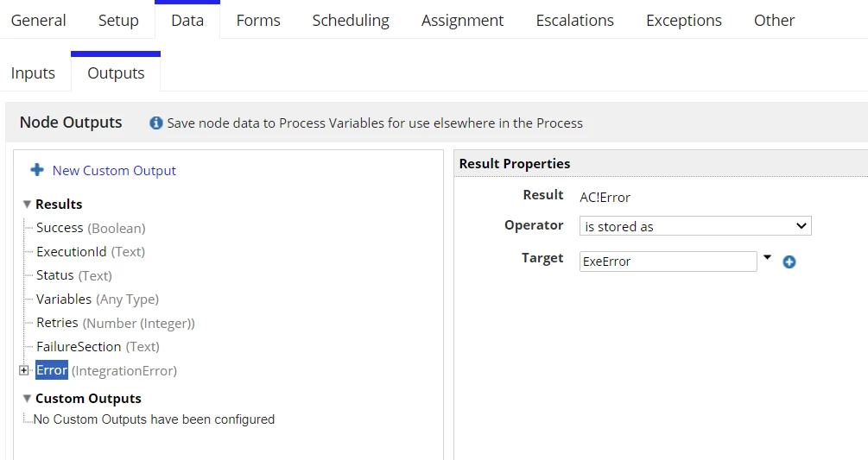Click the blue plus New Custom Output icon
868x460 pixels.
[37, 170]
